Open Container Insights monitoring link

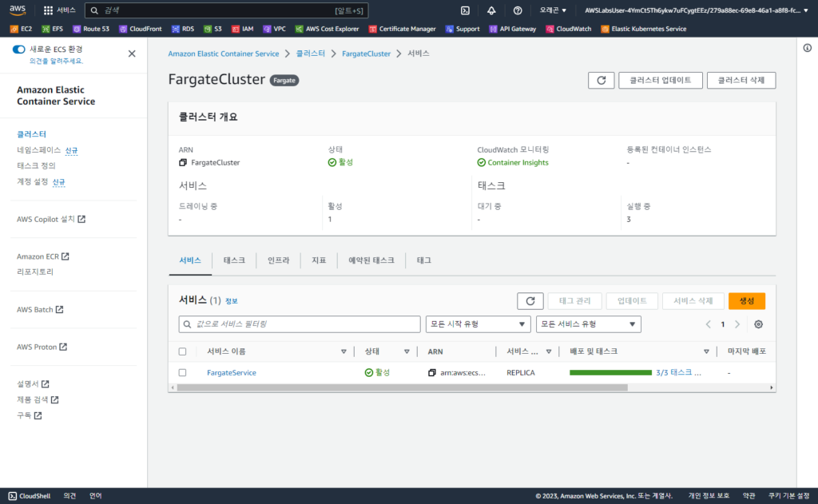(x=518, y=163)
